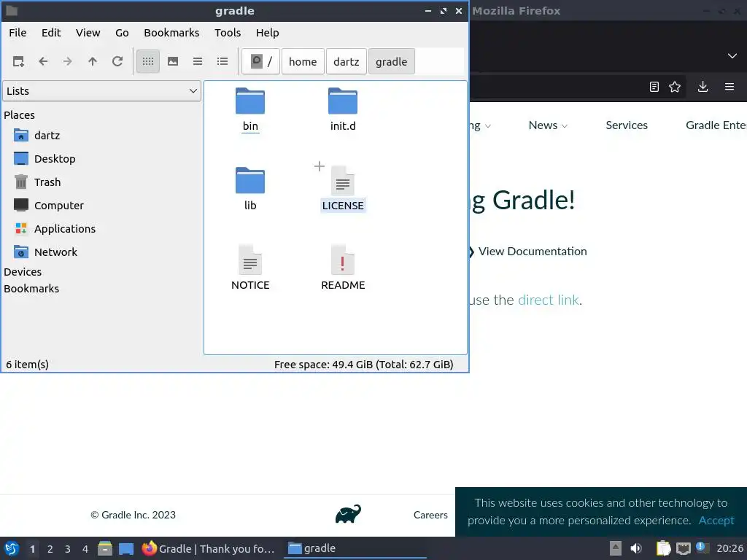This screenshot has height=560, width=747.
Task: Launch file manager from taskbar quicklaunch
Action: [x=105, y=548]
